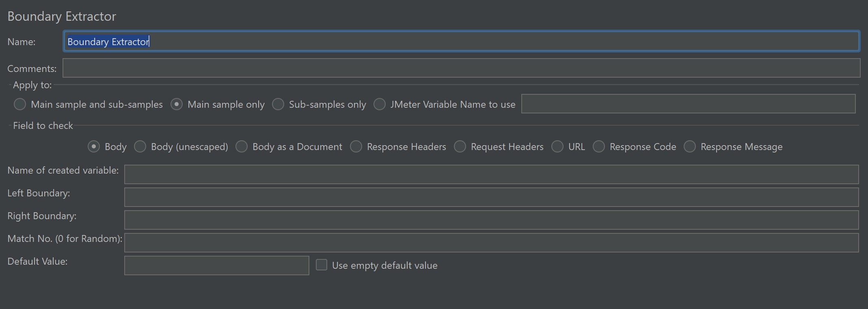Click the Left Boundary input field
This screenshot has width=868, height=309.
click(x=491, y=197)
